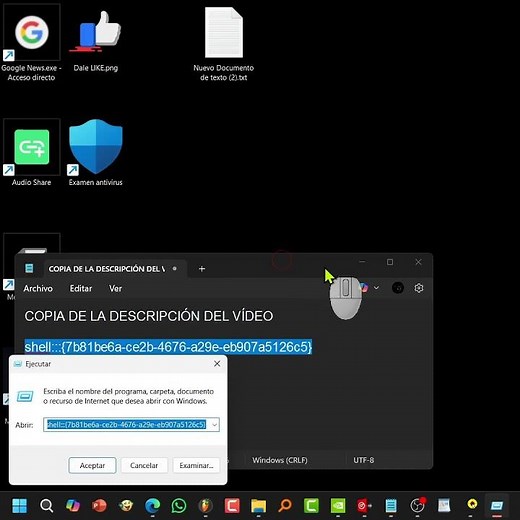Image resolution: width=520 pixels, height=520 pixels.
Task: Open the Ver menu in Notepad
Action: click(115, 288)
